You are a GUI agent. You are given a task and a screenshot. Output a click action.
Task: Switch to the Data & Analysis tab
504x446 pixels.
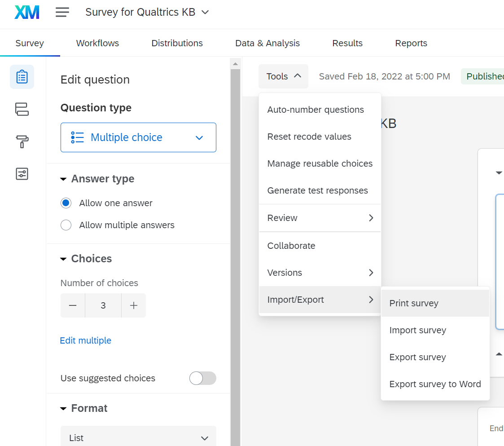(x=267, y=43)
